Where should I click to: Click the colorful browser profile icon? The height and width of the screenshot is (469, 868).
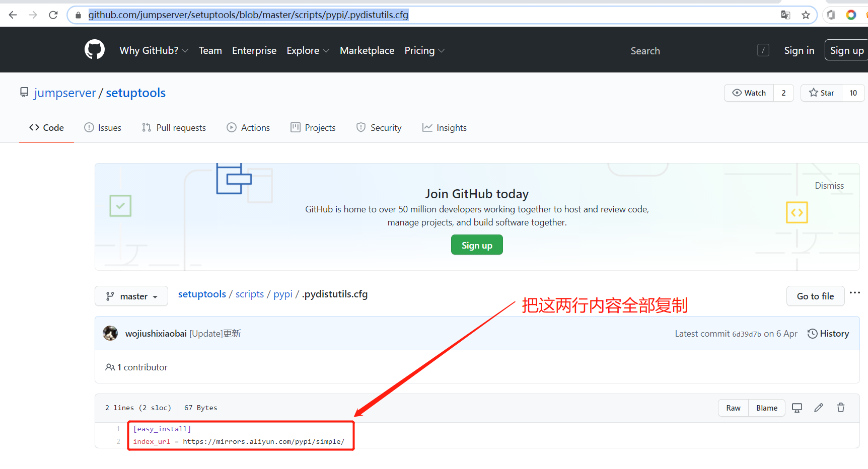[x=851, y=15]
